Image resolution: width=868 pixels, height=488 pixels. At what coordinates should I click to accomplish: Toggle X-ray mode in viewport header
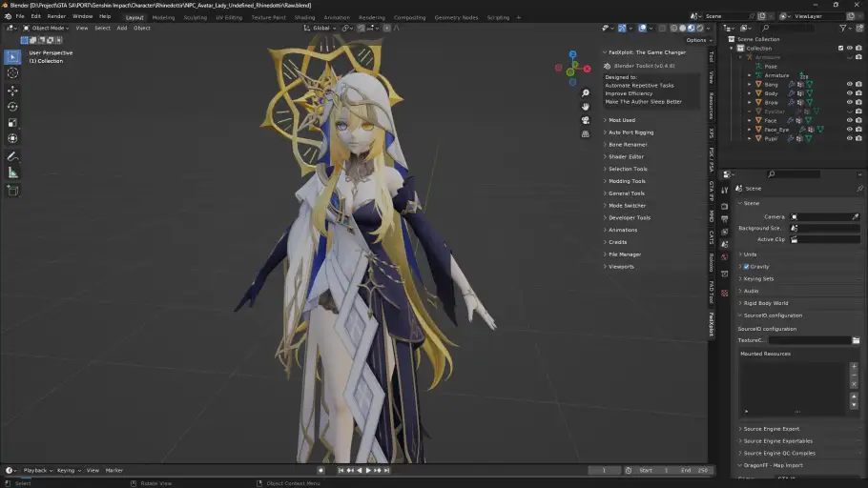coord(662,28)
